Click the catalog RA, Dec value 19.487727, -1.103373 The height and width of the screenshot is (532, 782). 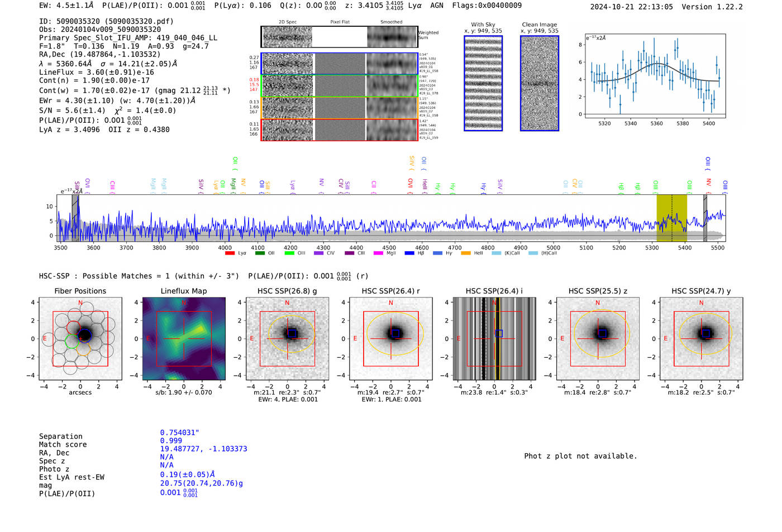[x=203, y=449]
